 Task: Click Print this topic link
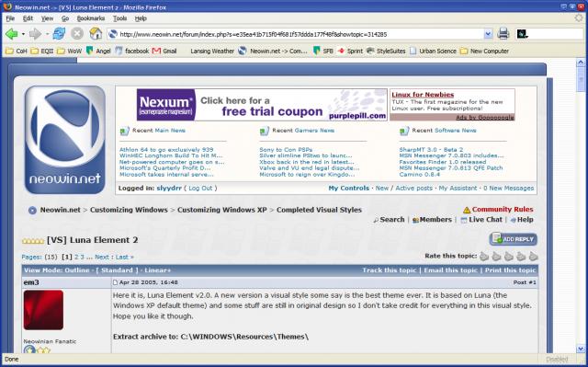coord(511,270)
